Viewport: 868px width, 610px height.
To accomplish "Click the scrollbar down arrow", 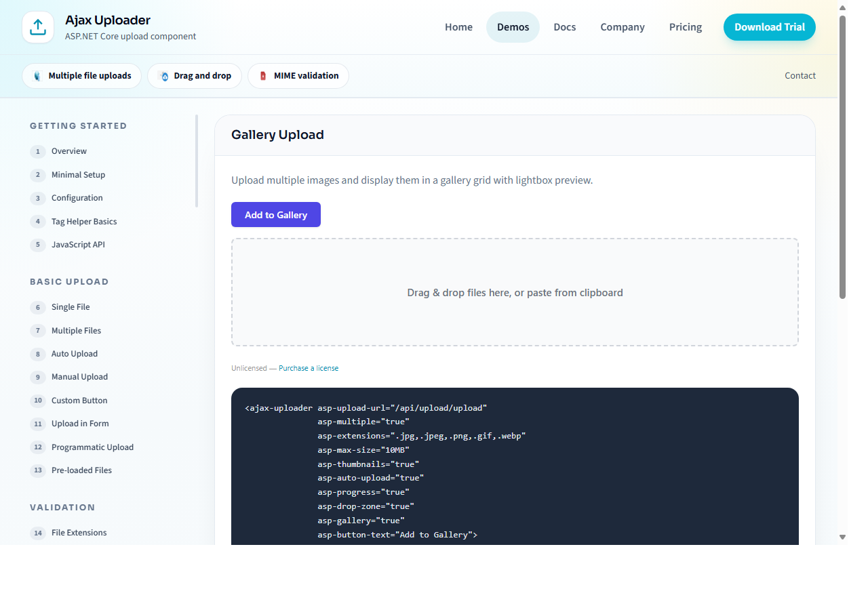I will pos(843,537).
